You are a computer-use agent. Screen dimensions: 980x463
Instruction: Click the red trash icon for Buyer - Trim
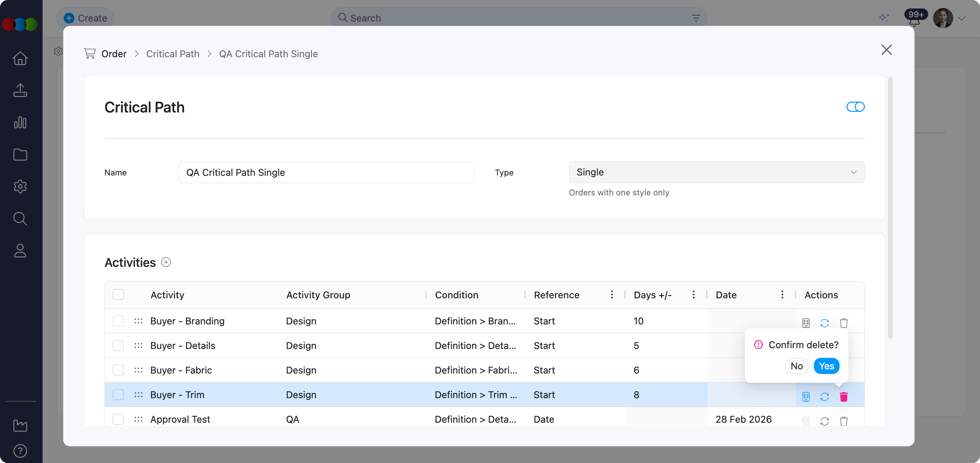pyautogui.click(x=843, y=397)
